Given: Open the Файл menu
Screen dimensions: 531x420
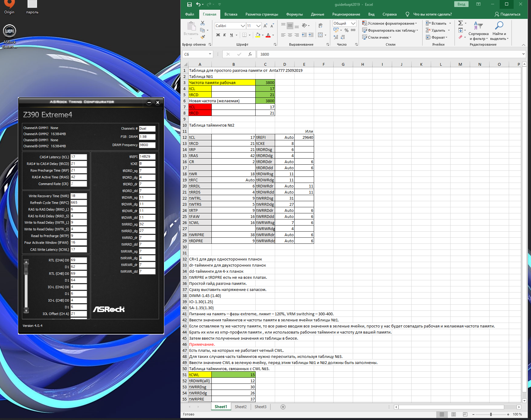Looking at the screenshot, I should pos(189,14).
